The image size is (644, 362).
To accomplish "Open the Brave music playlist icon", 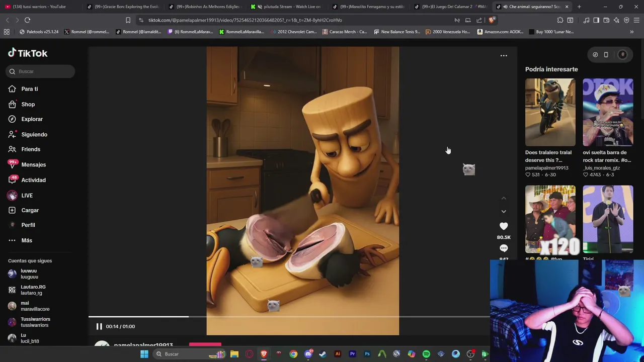I will pyautogui.click(x=586, y=20).
